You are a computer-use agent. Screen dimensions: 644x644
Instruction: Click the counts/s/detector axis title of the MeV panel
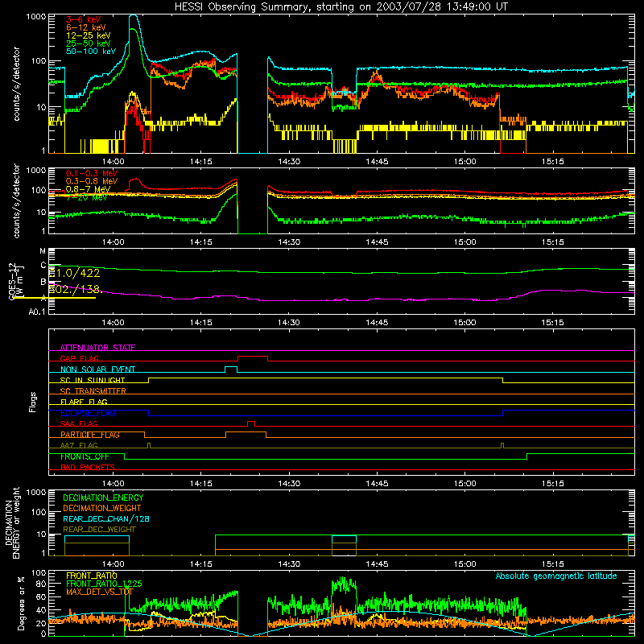pyautogui.click(x=16, y=200)
